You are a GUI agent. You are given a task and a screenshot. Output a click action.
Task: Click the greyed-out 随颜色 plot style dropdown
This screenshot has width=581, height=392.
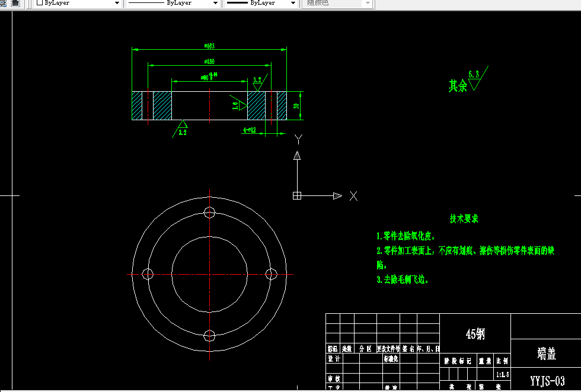339,3
